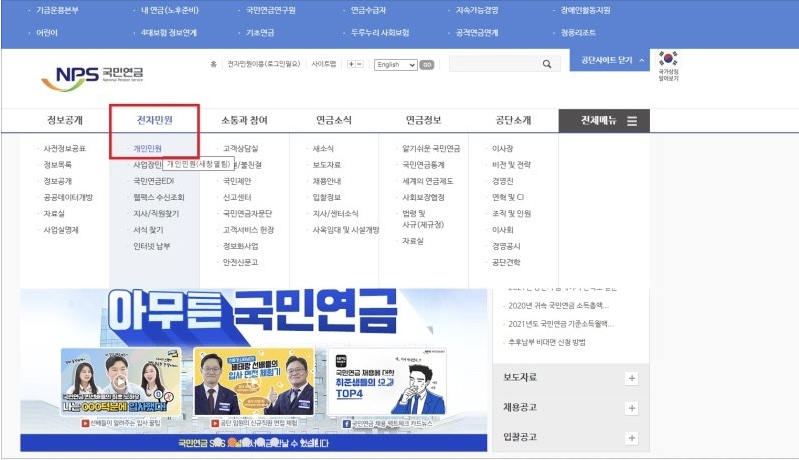
Task: Open the 국민연금연구원 link
Action: point(270,10)
